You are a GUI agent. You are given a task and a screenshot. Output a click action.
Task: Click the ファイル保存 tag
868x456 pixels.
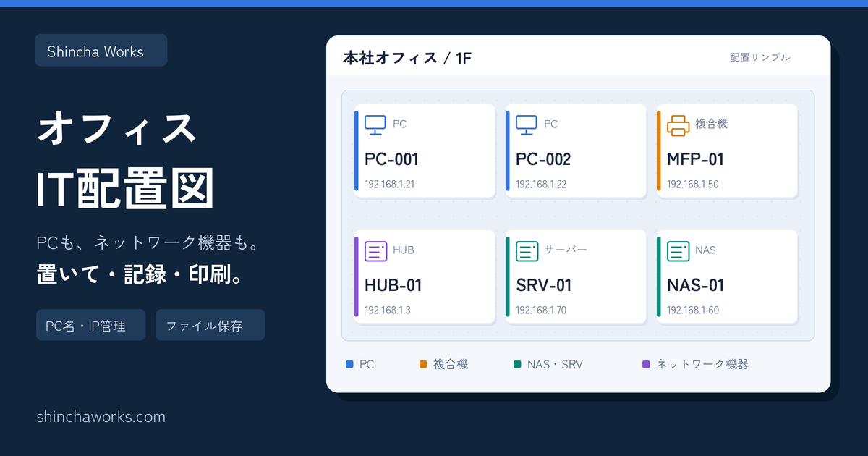pos(210,325)
